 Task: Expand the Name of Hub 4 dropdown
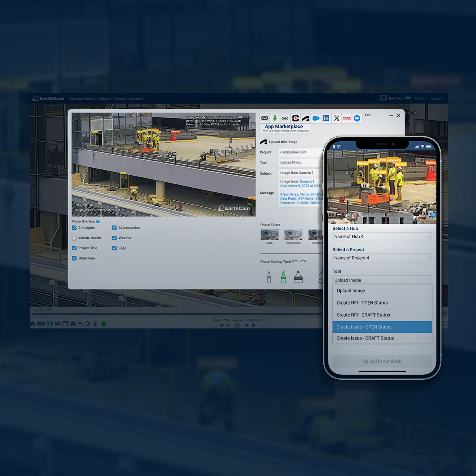tap(382, 236)
